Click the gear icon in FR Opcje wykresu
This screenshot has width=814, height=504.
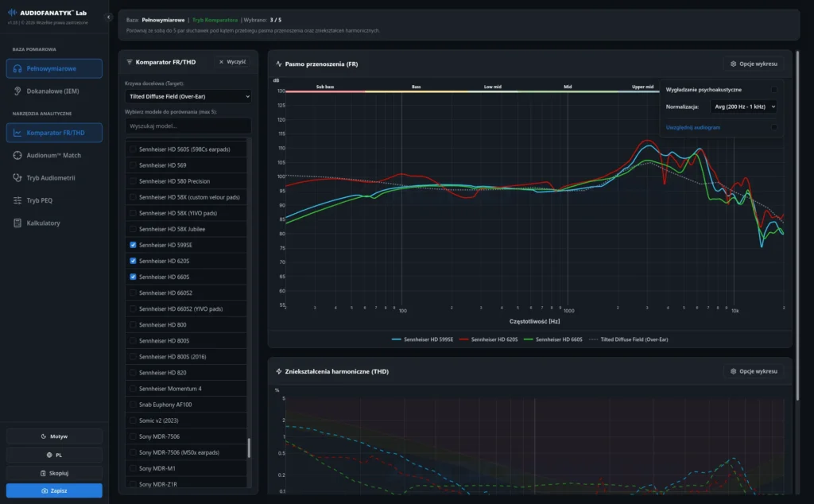pos(734,64)
